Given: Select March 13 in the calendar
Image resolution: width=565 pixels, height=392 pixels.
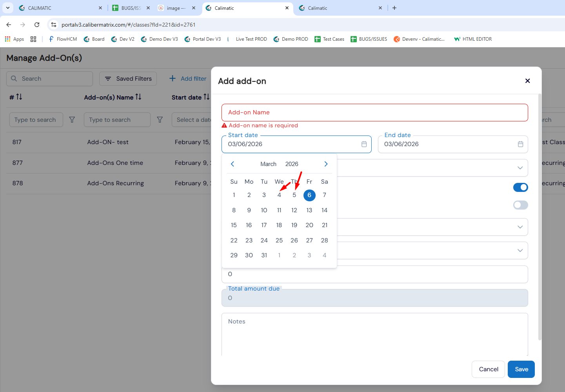Looking at the screenshot, I should [309, 210].
